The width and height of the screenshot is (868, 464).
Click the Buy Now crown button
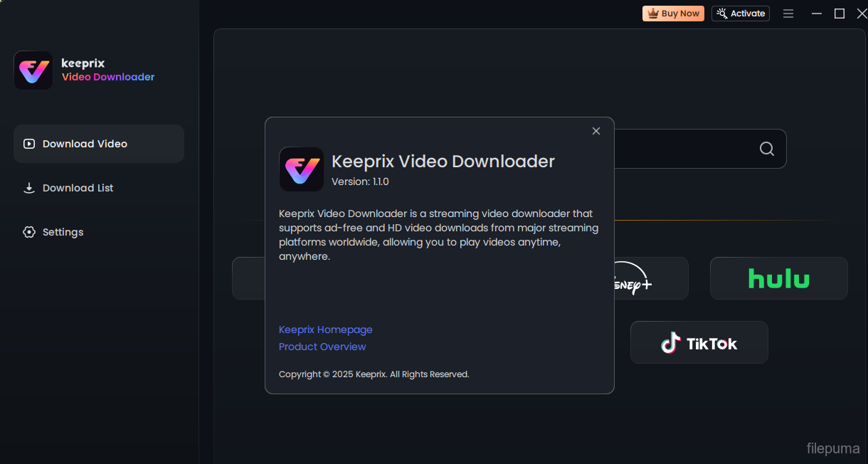[x=673, y=14]
